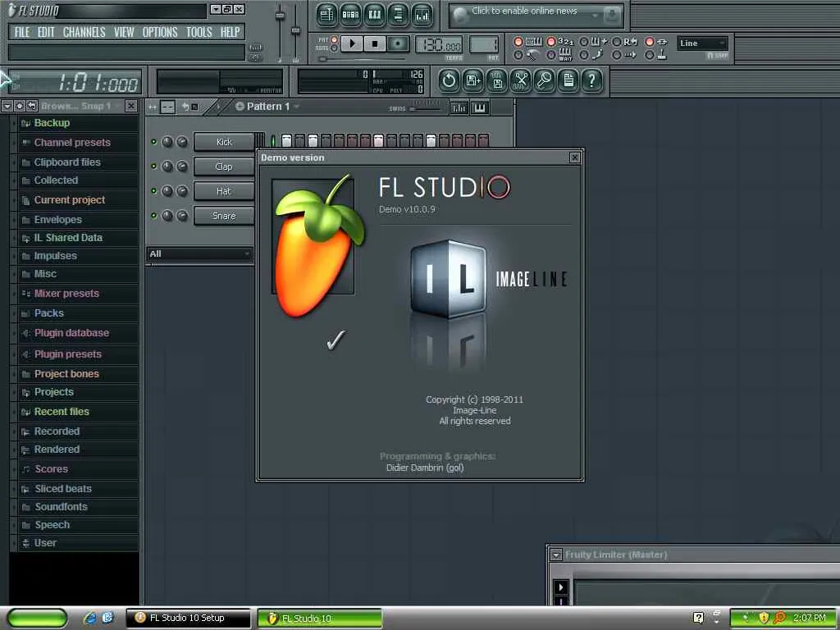Click the export wave floppy icon
This screenshot has width=840, height=630.
497,81
